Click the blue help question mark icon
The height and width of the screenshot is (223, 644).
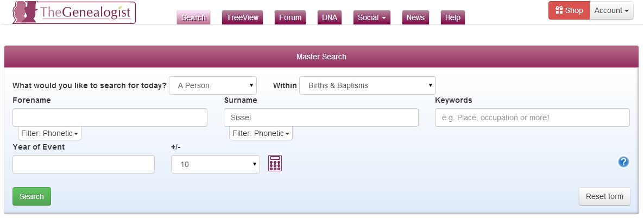tap(623, 162)
